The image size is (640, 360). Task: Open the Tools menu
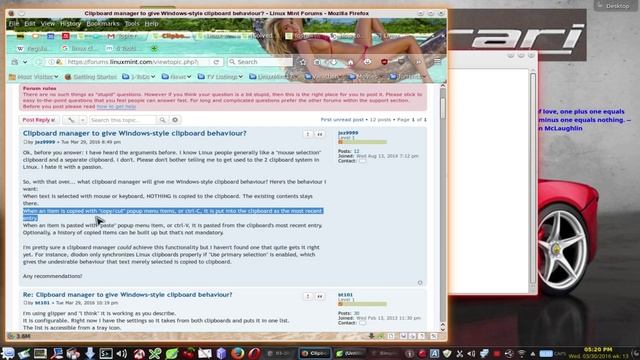click(132, 24)
